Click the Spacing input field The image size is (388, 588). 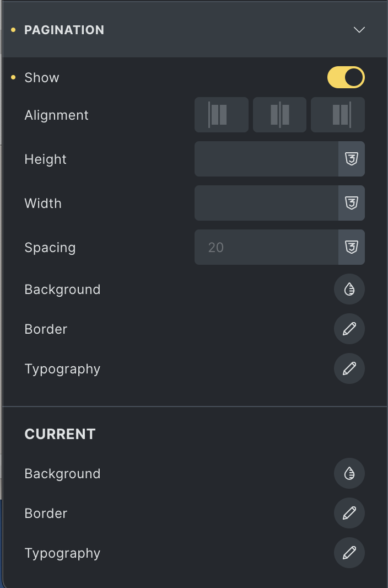(266, 247)
